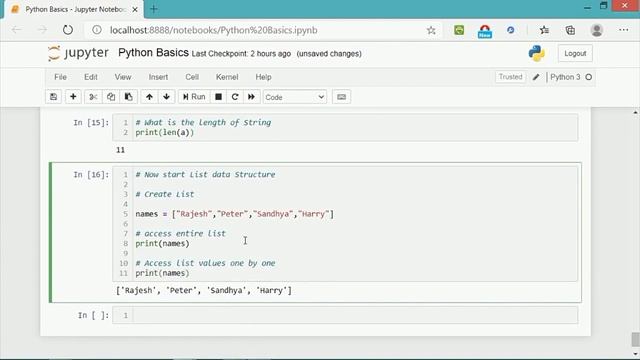Click the names list assignment line
The image size is (640, 360).
tap(235, 214)
